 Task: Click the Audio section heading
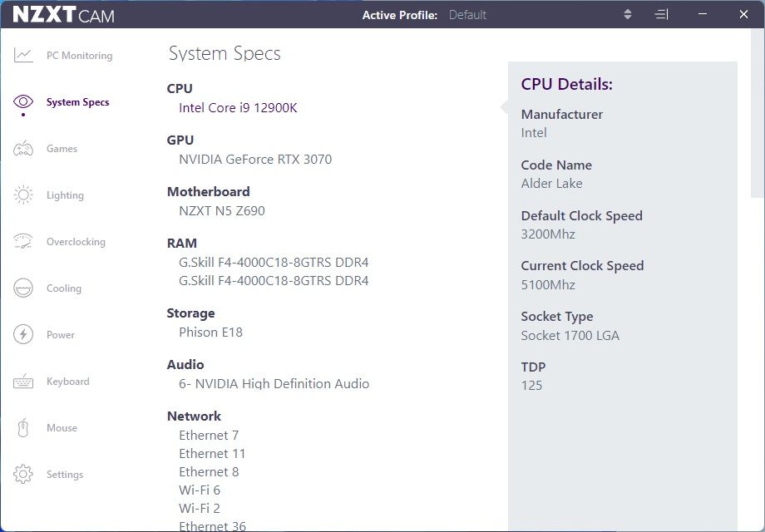[x=185, y=365]
